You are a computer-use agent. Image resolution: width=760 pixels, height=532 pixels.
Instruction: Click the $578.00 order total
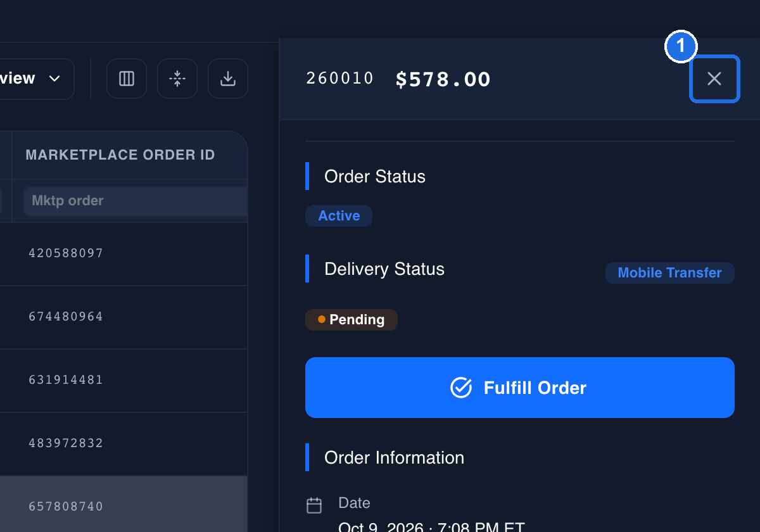(443, 79)
